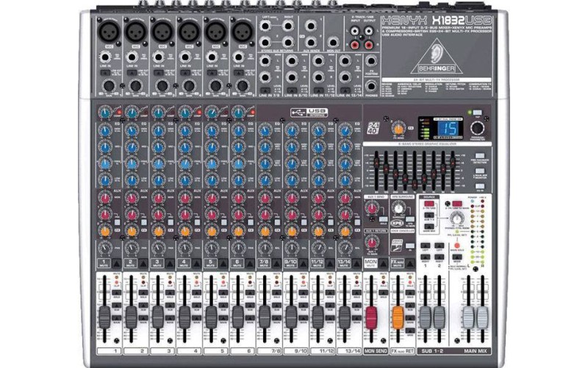Adjust the 11/12 stereo channel fader
Image resolution: width=588 pixels, height=368 pixels.
click(318, 317)
